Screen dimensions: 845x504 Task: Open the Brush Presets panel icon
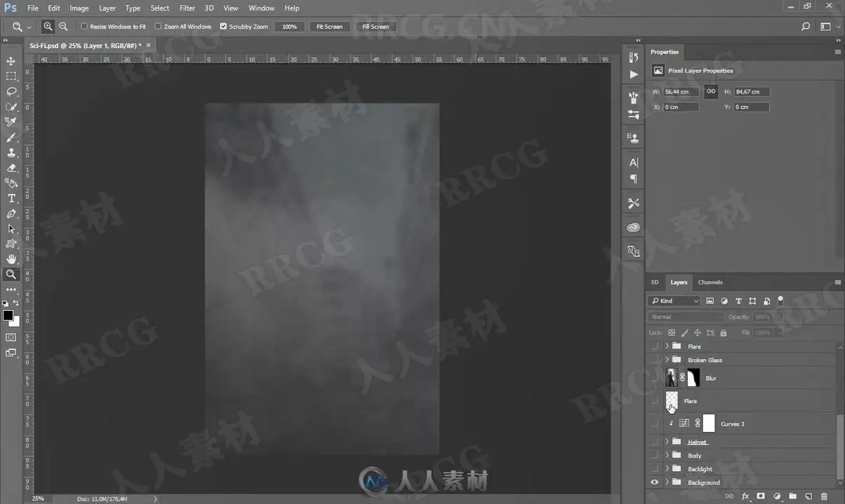633,97
